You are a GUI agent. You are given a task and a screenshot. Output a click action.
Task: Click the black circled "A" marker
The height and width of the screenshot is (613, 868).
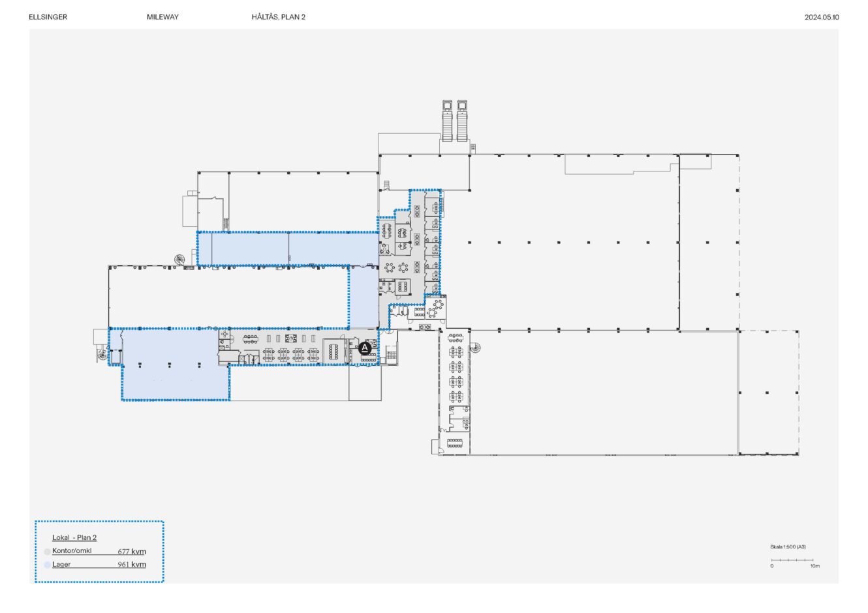coord(365,349)
